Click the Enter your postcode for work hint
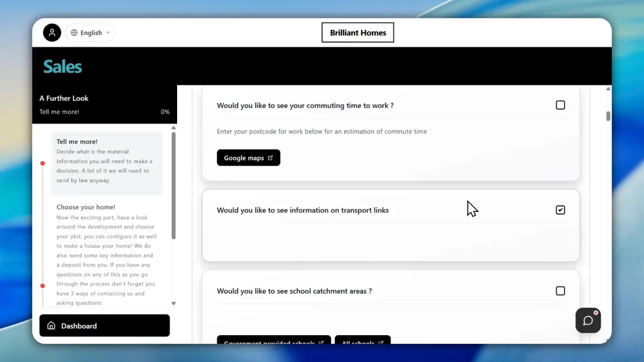Viewport: 644px width, 362px height. pos(322,131)
